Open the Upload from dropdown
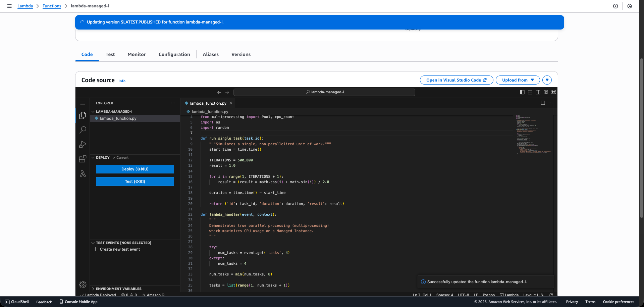 pos(518,80)
